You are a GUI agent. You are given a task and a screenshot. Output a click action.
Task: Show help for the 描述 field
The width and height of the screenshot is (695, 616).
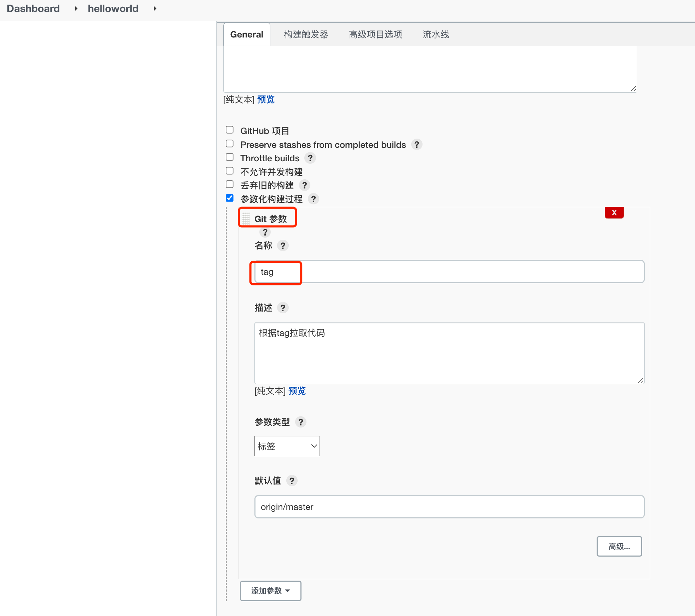pyautogui.click(x=283, y=308)
